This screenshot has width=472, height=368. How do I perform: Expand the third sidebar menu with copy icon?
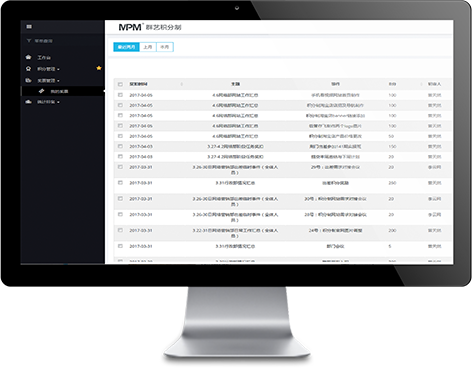(x=43, y=80)
